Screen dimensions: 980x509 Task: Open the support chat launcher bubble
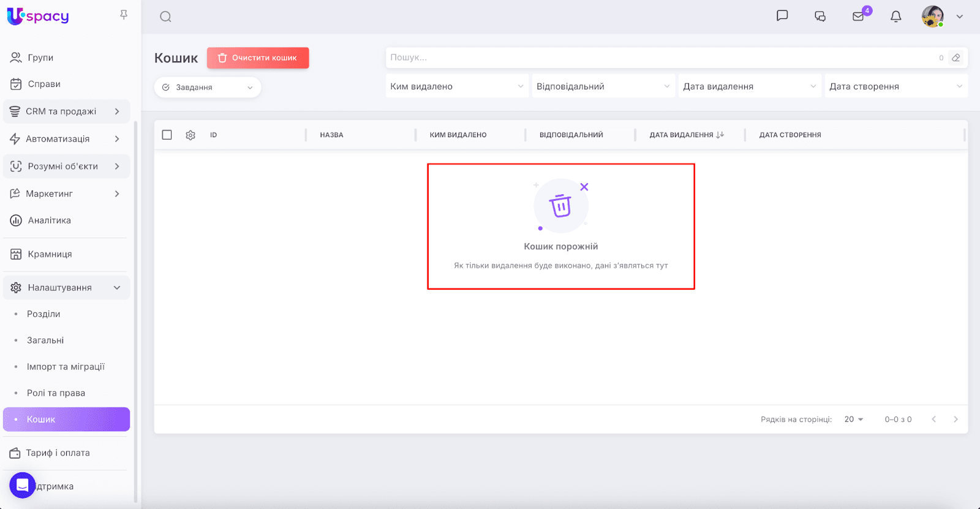22,486
